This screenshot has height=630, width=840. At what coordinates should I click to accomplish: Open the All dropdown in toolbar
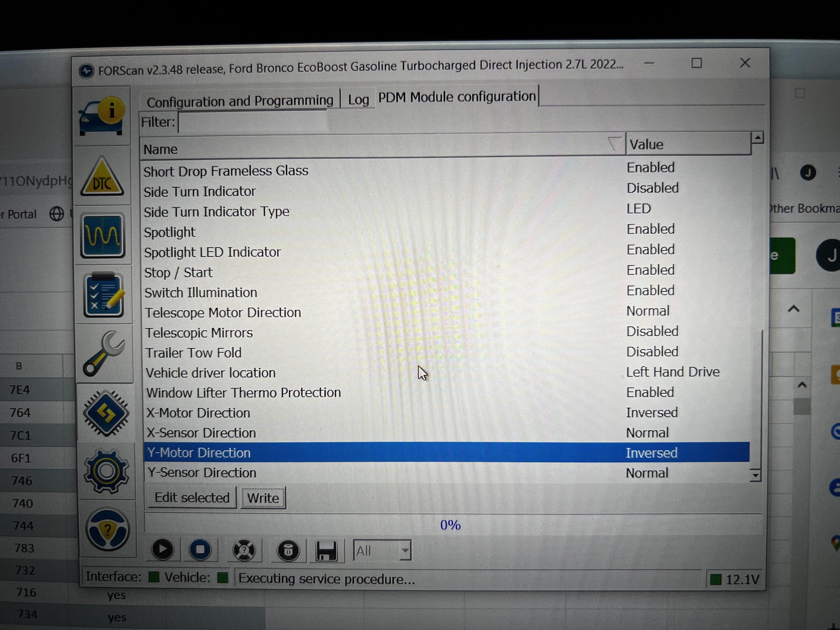[382, 550]
